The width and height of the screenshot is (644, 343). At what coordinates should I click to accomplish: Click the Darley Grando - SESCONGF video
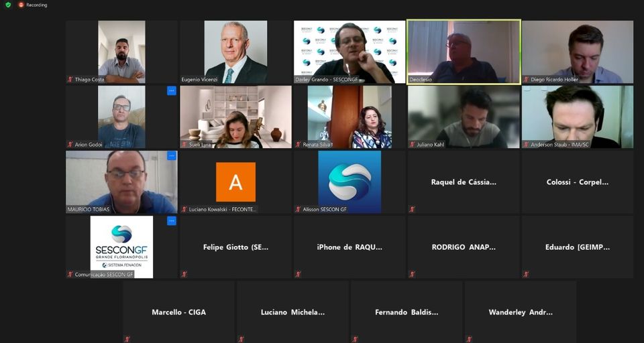click(350, 52)
